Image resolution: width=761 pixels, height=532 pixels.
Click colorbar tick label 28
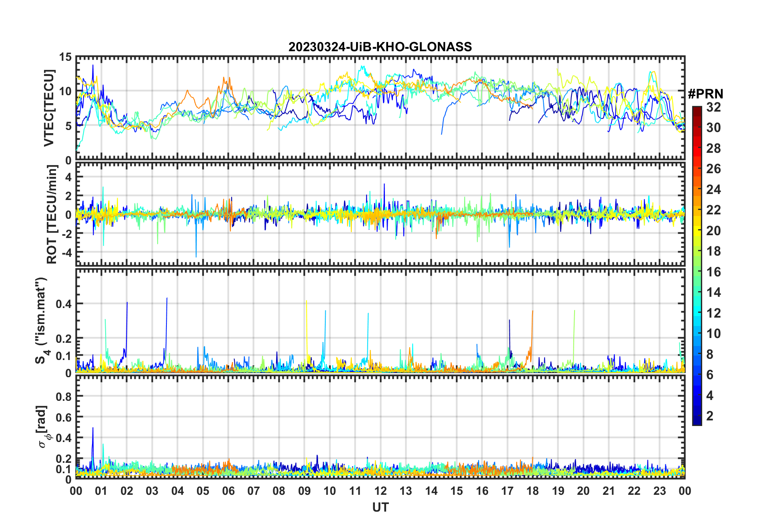tap(713, 148)
